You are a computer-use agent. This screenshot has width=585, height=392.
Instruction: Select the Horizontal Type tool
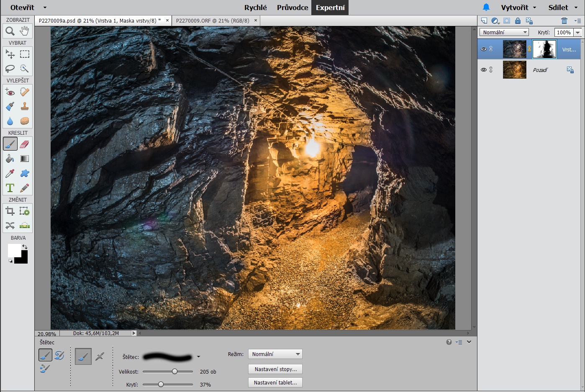tap(10, 188)
